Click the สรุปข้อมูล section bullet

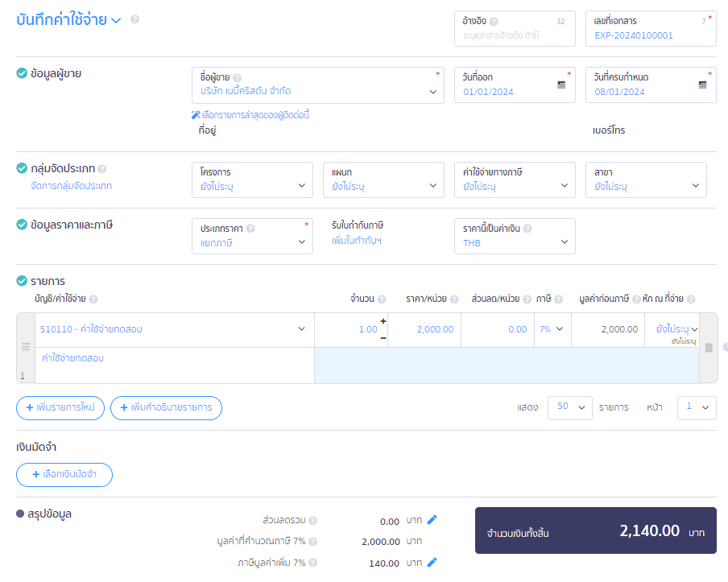(x=20, y=514)
